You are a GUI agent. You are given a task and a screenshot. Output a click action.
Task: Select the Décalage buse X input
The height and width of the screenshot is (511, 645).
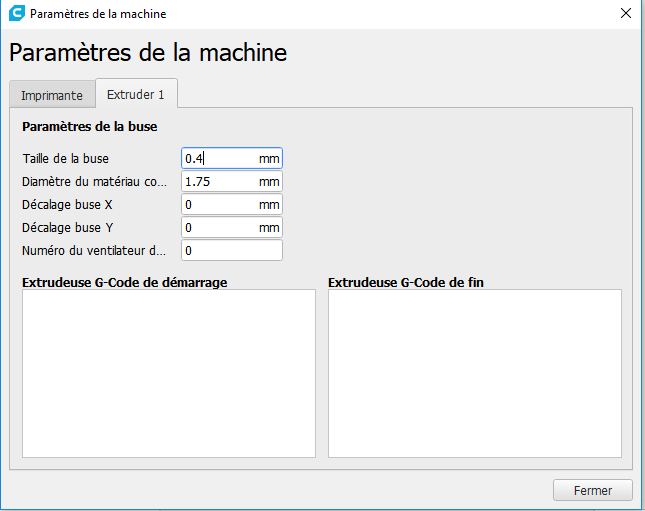coord(232,204)
